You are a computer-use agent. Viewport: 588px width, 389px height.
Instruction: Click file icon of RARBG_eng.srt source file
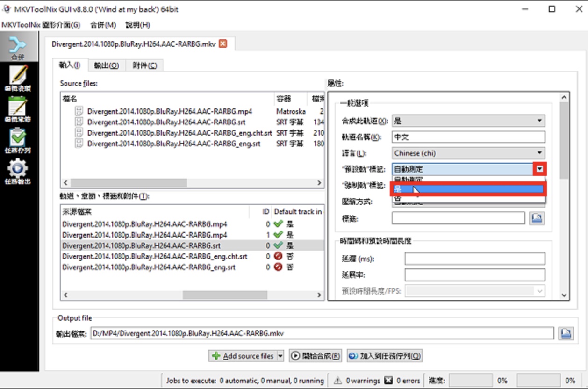coord(79,144)
